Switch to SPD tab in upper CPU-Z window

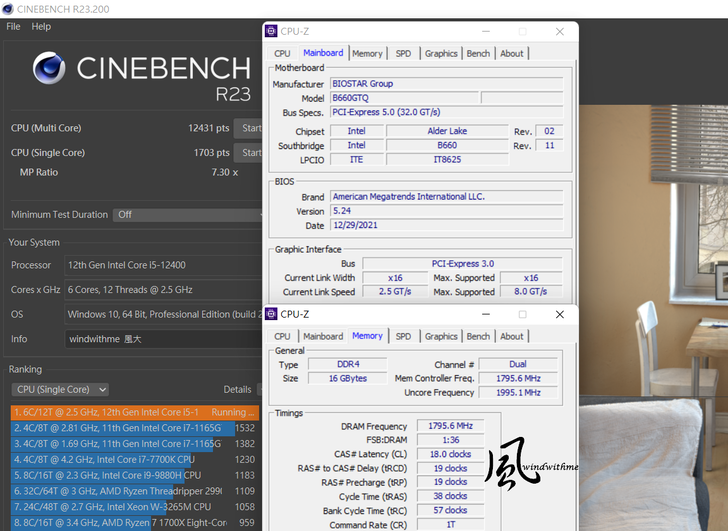point(403,53)
